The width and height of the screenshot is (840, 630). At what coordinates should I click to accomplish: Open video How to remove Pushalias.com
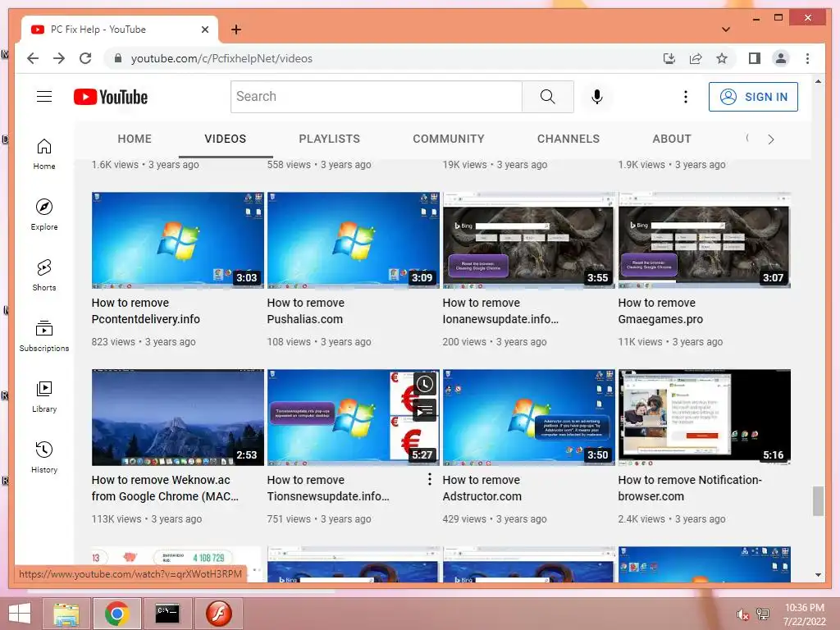tap(306, 311)
